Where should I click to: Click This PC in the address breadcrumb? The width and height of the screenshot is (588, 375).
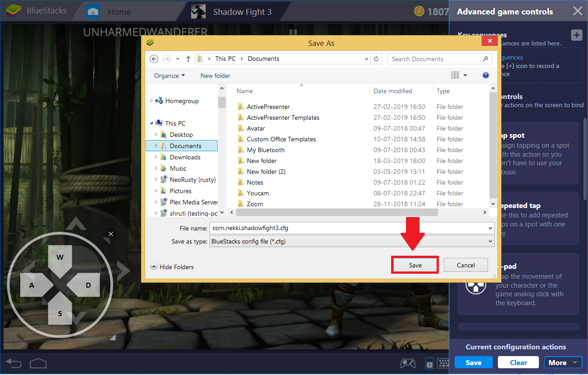pyautogui.click(x=225, y=59)
